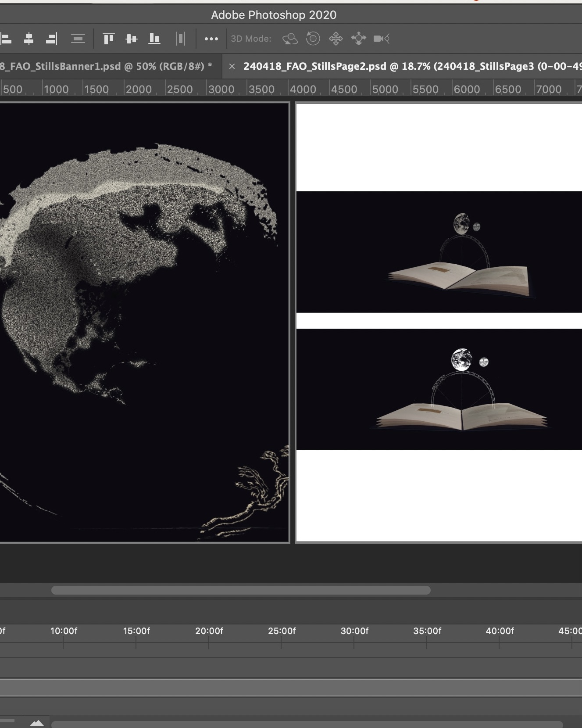Jump to 25:00f on the timeline ruler
Screen dimensions: 582x728
point(282,631)
